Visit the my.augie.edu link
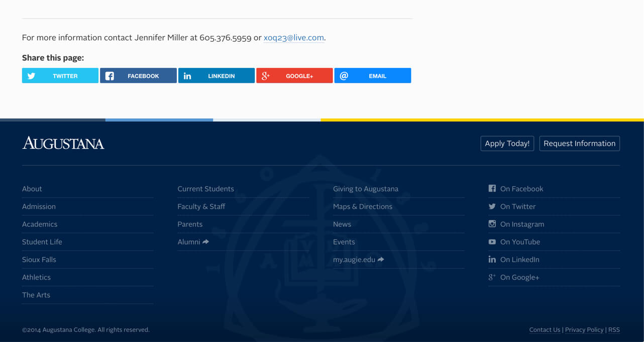 pos(354,260)
